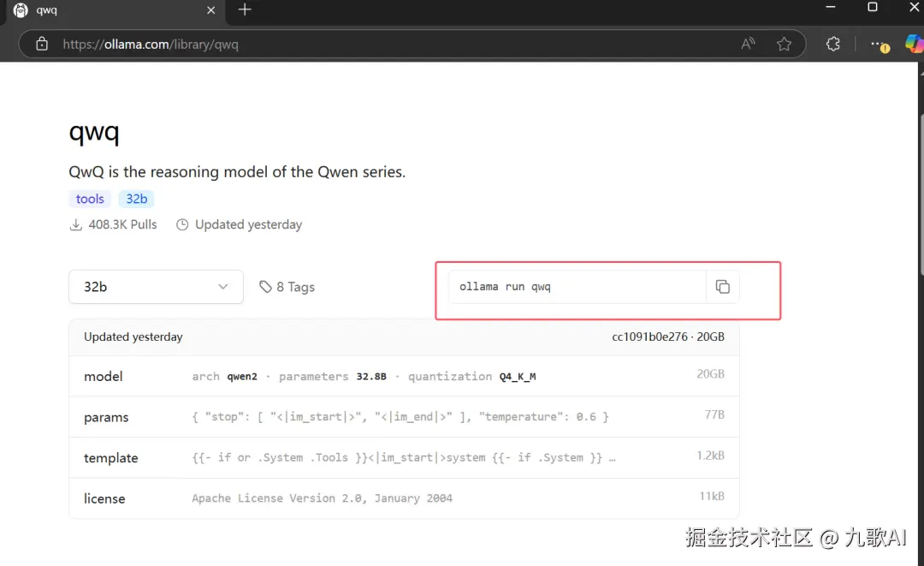Click the address bar URL ollama.com/library/qwq
Image resolution: width=924 pixels, height=566 pixels.
pyautogui.click(x=151, y=45)
